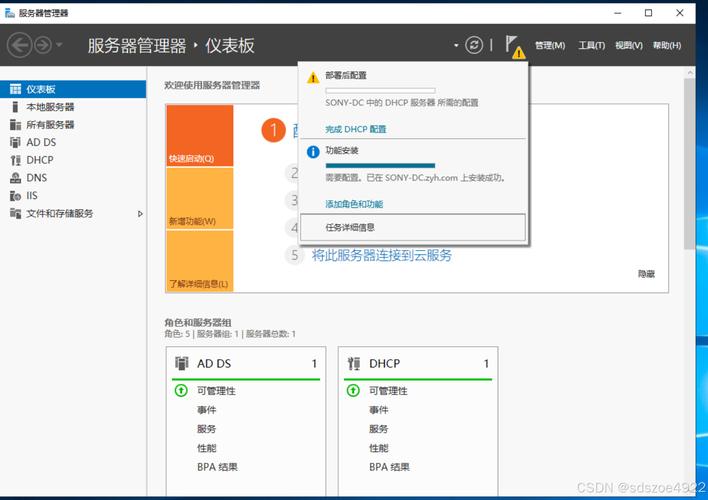
Task: Click the DHCP tile icon
Action: tap(354, 363)
